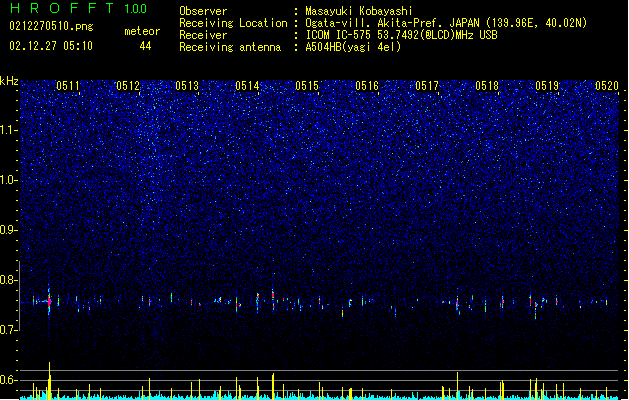
Task: Click the 0512 time marker
Action: (x=128, y=85)
